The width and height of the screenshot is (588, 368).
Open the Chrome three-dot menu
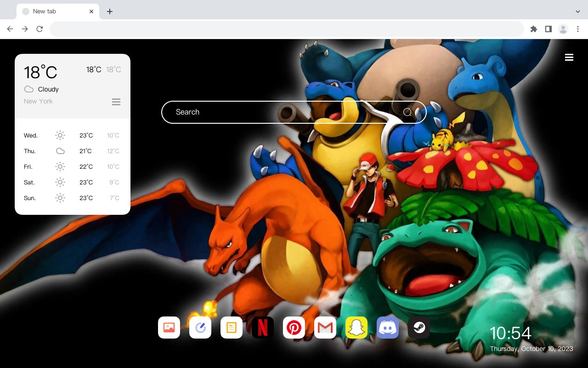[x=578, y=29]
